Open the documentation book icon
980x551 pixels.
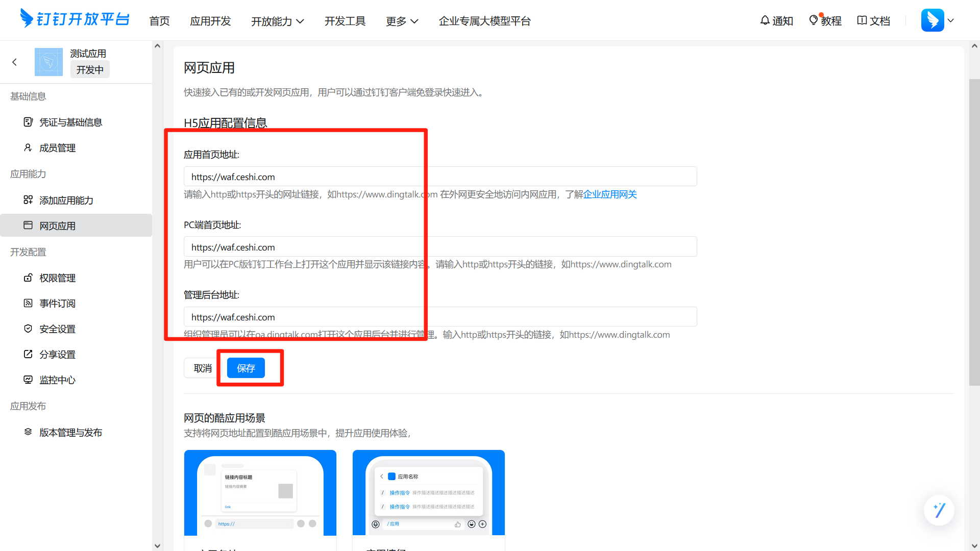point(862,20)
